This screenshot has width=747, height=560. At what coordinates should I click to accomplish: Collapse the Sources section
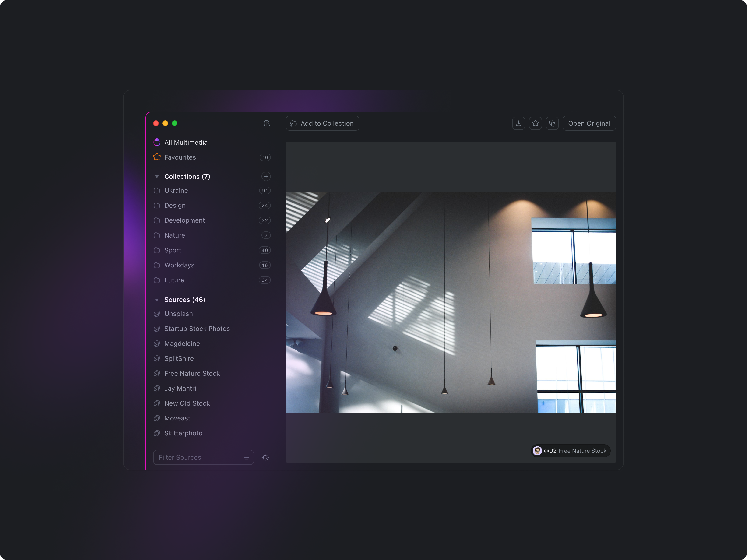(x=157, y=299)
